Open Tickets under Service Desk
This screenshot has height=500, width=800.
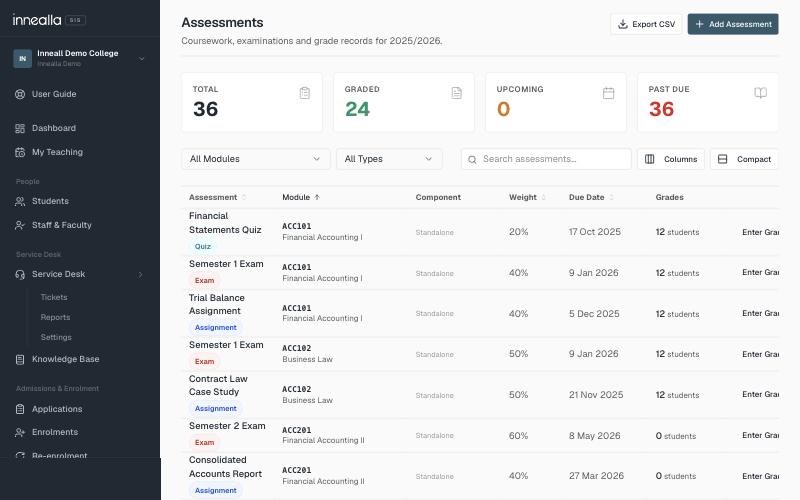(x=54, y=297)
